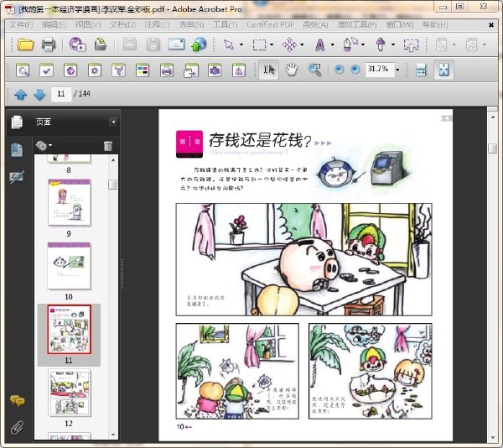Screen dimensions: 503x448
Task: Open dropdown arrow beside the pen nib tool
Action: pyautogui.click(x=363, y=44)
